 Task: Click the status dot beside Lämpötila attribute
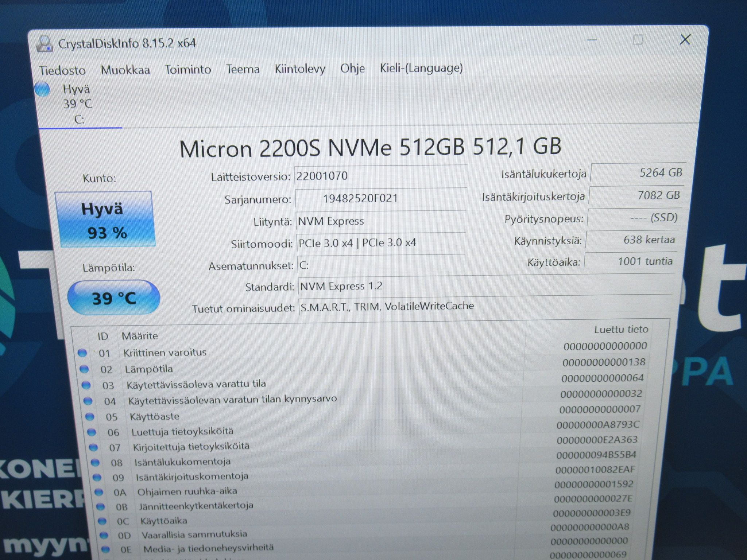[84, 369]
